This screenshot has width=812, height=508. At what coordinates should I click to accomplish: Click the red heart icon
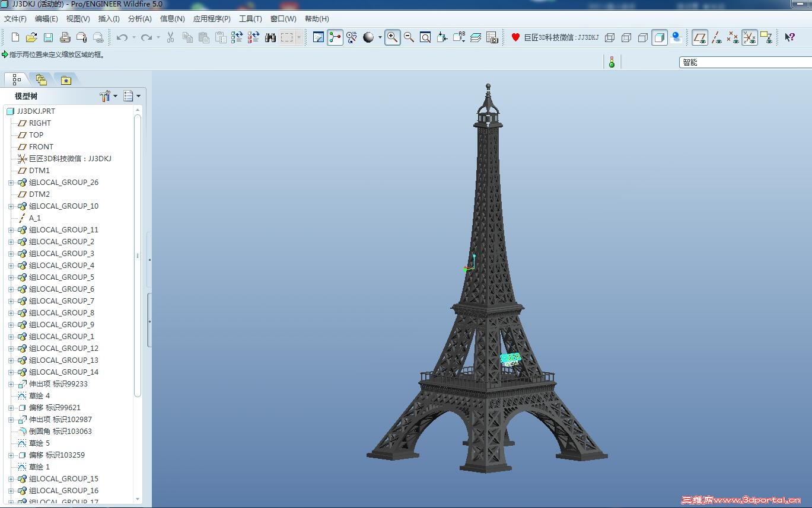click(515, 37)
